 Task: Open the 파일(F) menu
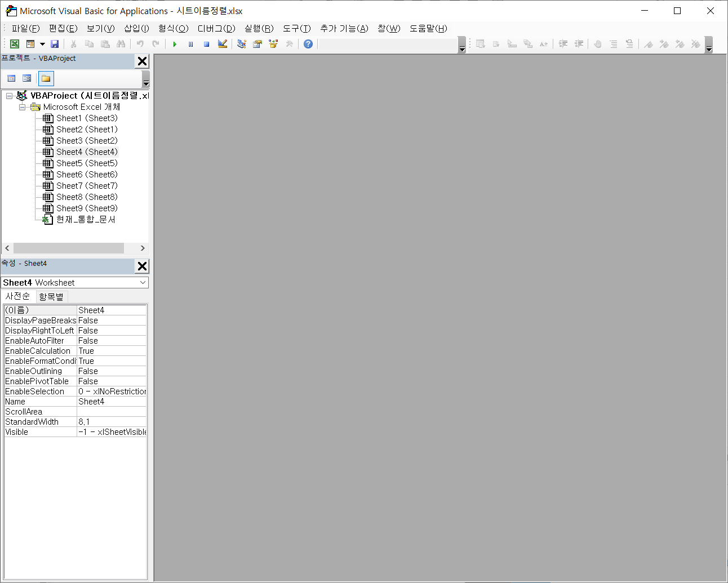(x=26, y=28)
